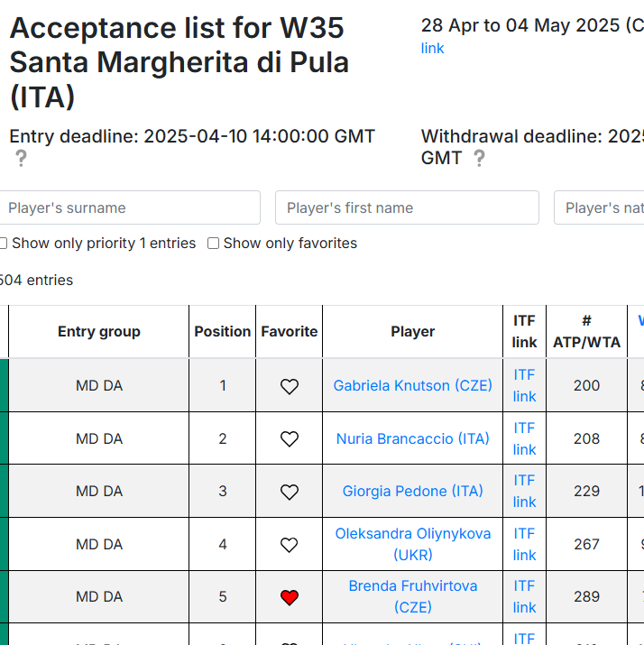
Task: Open withdrawal deadline help question mark
Action: coord(479,159)
